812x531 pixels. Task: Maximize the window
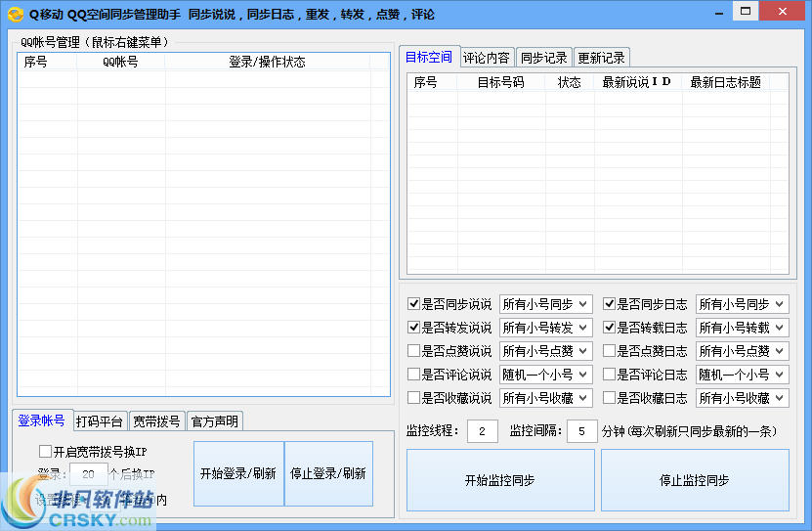[x=746, y=11]
